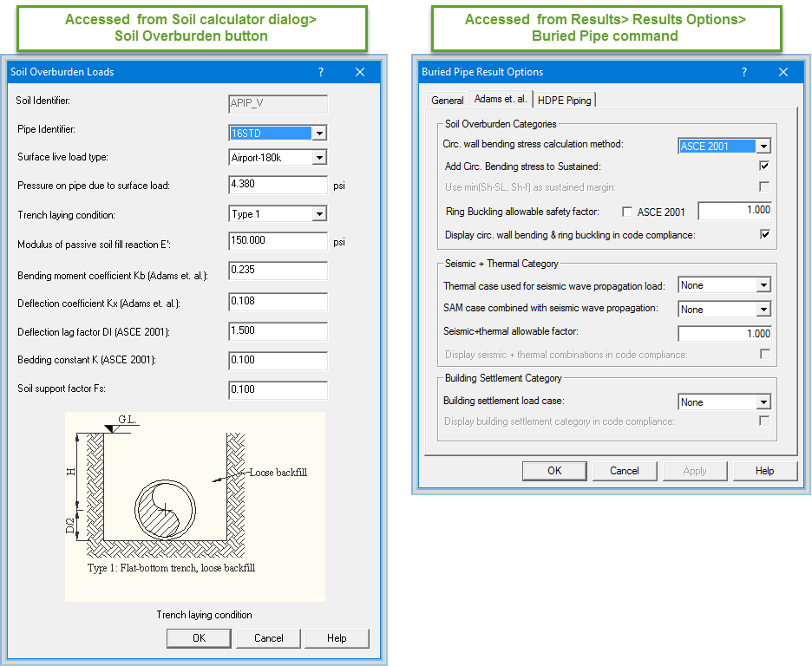Click the Bedding constant K field

(278, 361)
